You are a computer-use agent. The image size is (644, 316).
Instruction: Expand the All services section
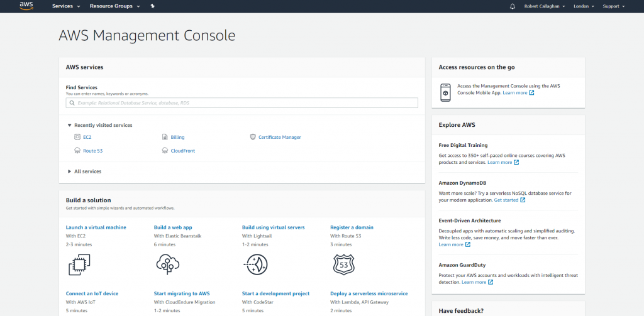point(85,172)
